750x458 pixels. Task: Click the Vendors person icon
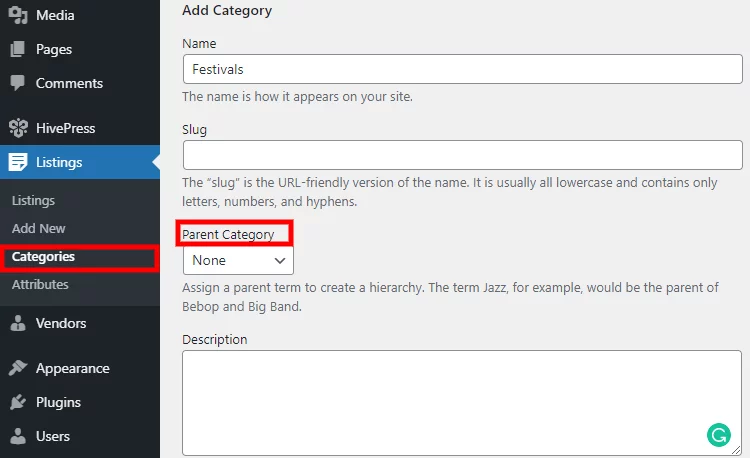(x=18, y=323)
